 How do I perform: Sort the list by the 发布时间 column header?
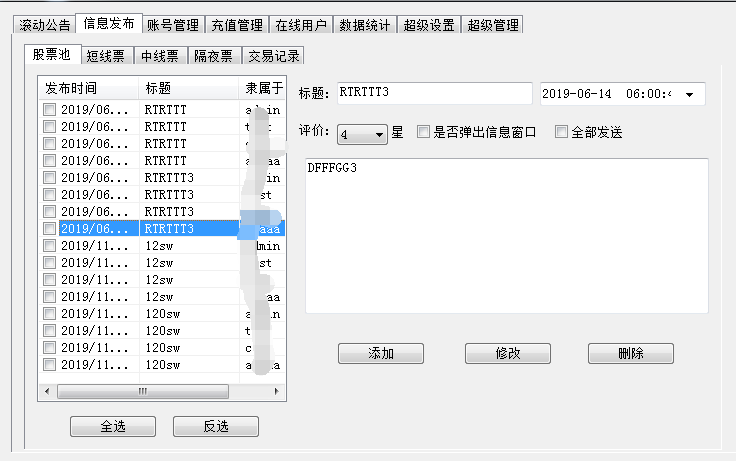coord(89,88)
